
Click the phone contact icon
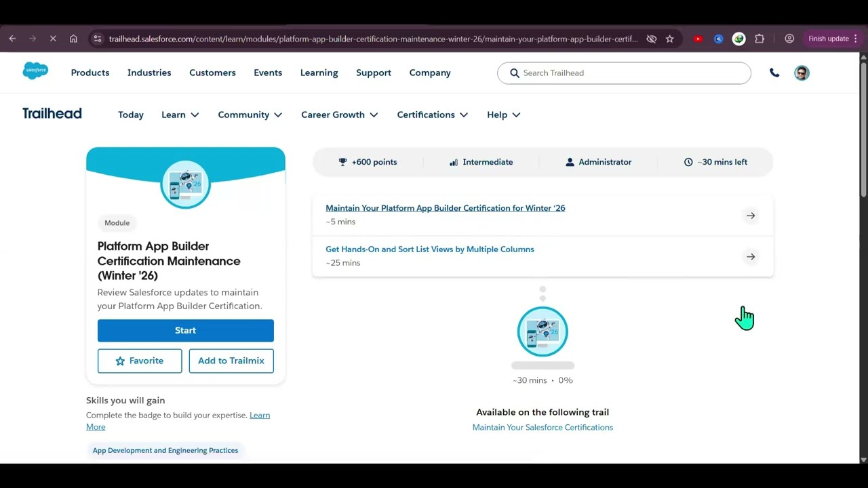click(x=774, y=73)
